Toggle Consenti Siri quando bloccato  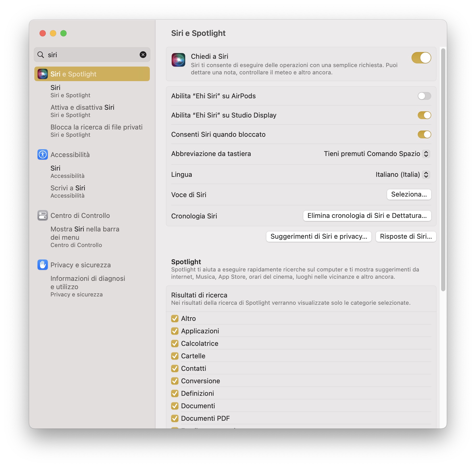(x=424, y=134)
